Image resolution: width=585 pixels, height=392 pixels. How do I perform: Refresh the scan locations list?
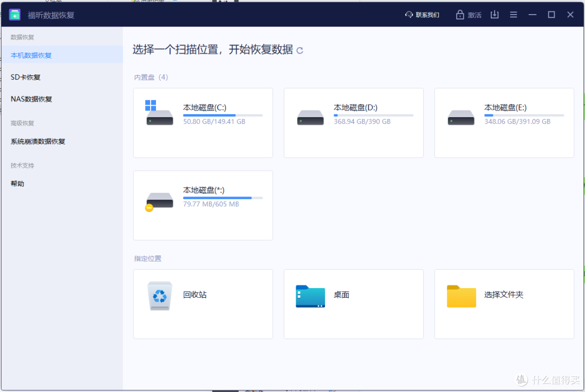point(300,50)
